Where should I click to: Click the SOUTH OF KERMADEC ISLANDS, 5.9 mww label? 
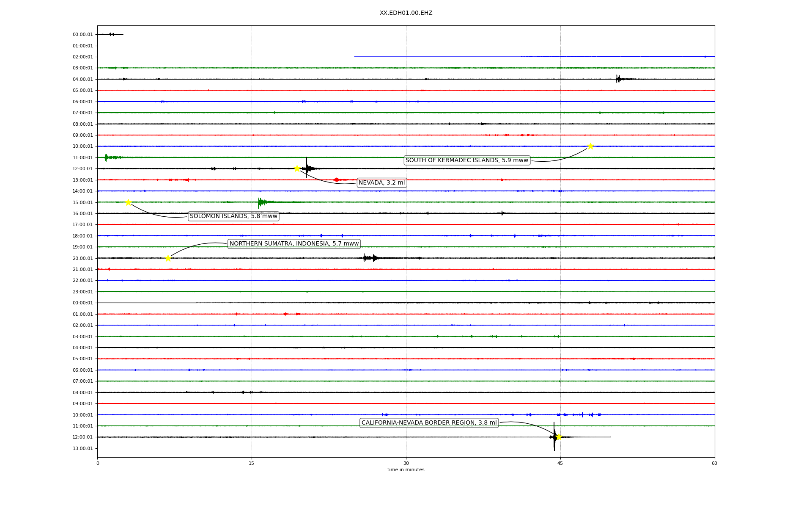click(x=466, y=160)
